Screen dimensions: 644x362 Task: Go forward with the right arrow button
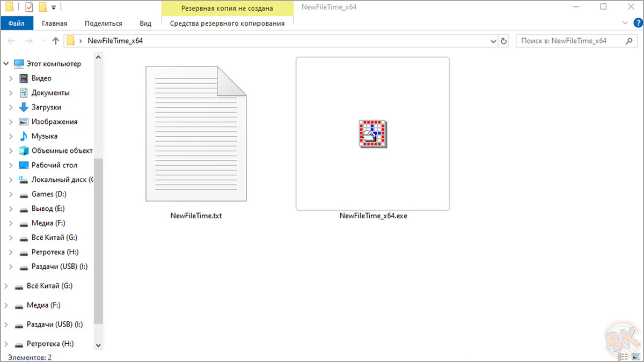[29, 41]
